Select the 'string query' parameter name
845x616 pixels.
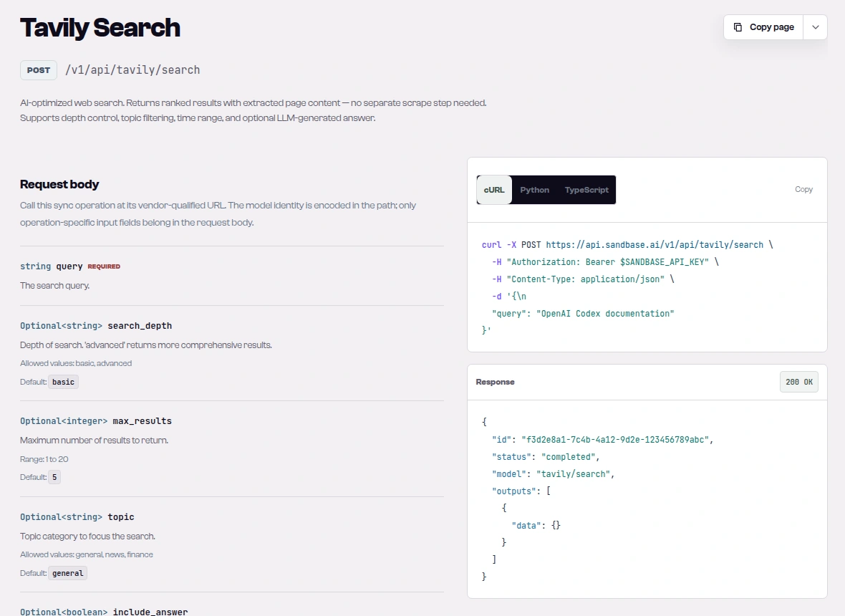click(51, 266)
